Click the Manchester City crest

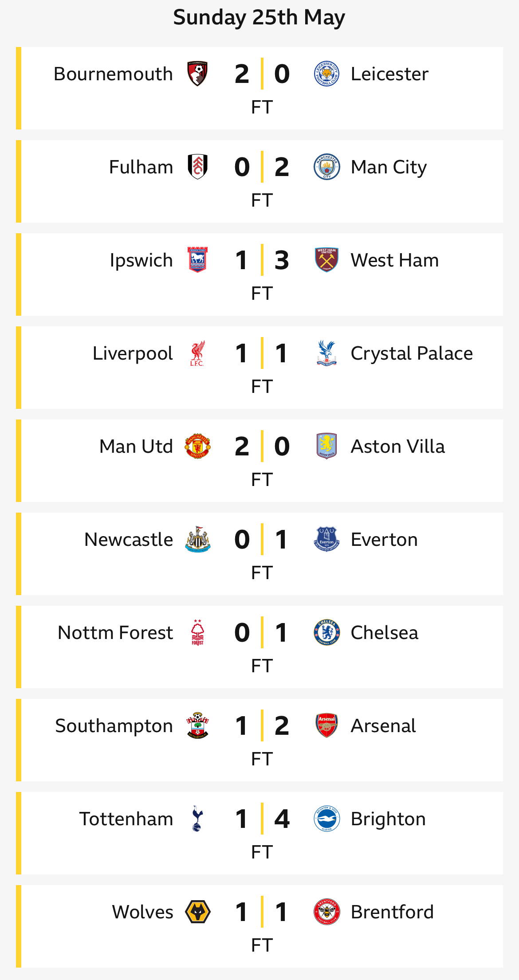pos(326,167)
